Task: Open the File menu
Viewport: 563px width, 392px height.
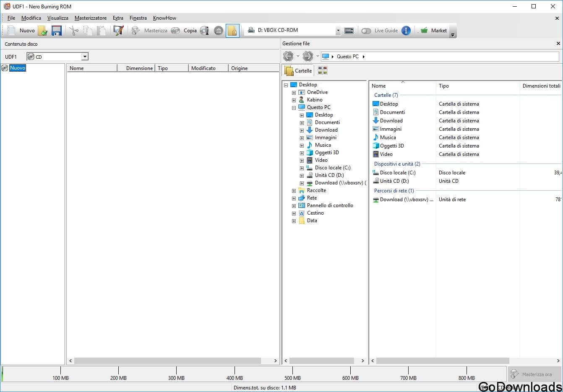Action: click(11, 18)
